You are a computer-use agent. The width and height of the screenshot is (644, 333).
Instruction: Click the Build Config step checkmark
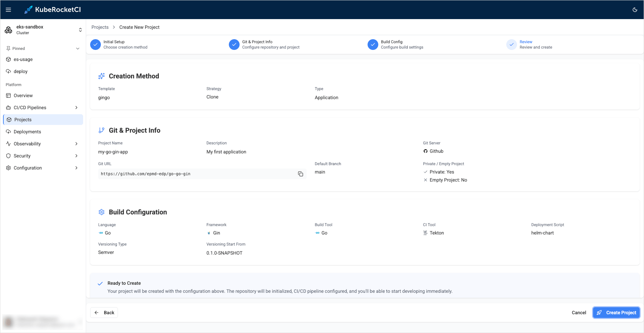[x=373, y=45]
